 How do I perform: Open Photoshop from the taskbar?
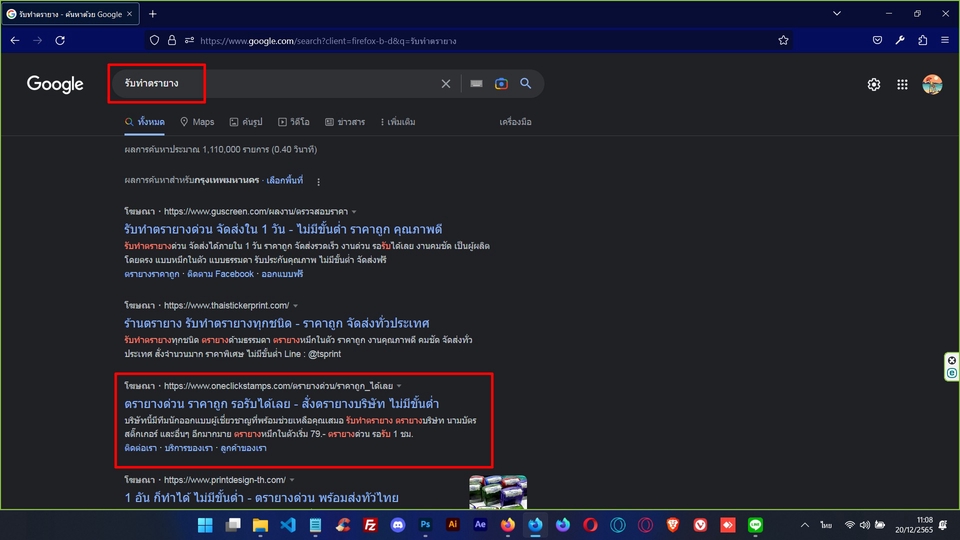click(x=425, y=525)
